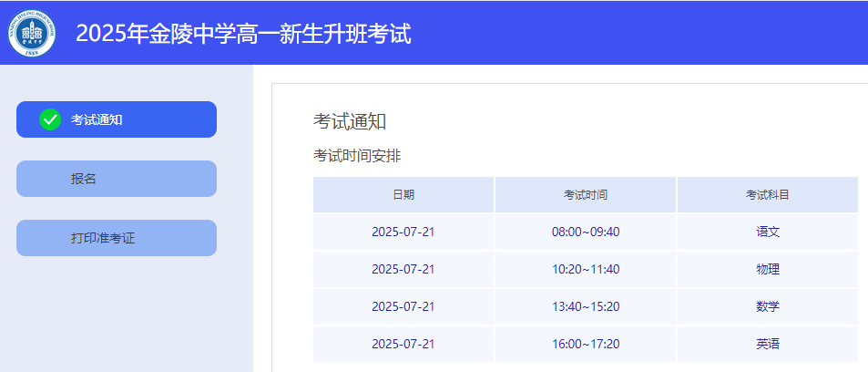Click the 08:00~09:40 time cell

586,232
